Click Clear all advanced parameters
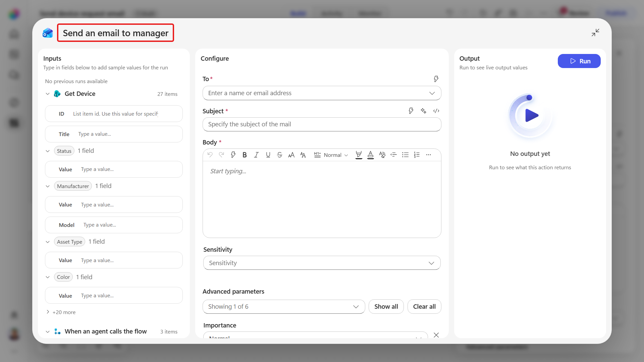The height and width of the screenshot is (362, 644). click(x=424, y=307)
